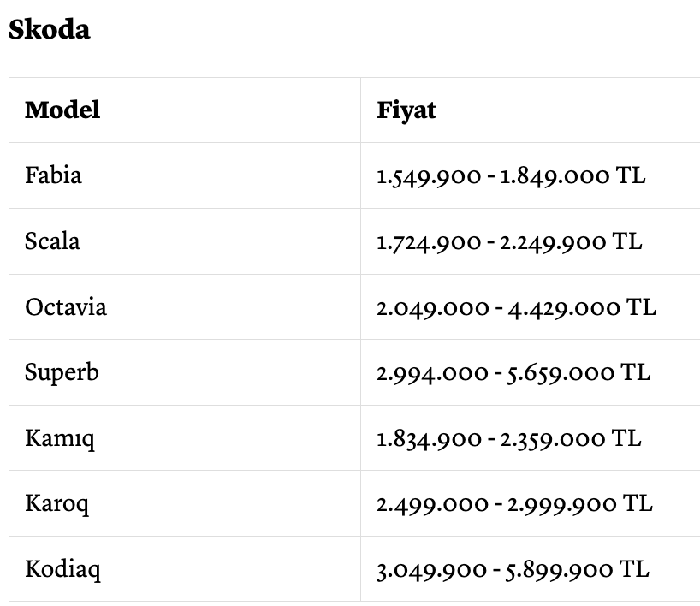700x606 pixels.
Task: Click Karoq price 2.499.000 - 2.999.900 TL
Action: (x=515, y=505)
